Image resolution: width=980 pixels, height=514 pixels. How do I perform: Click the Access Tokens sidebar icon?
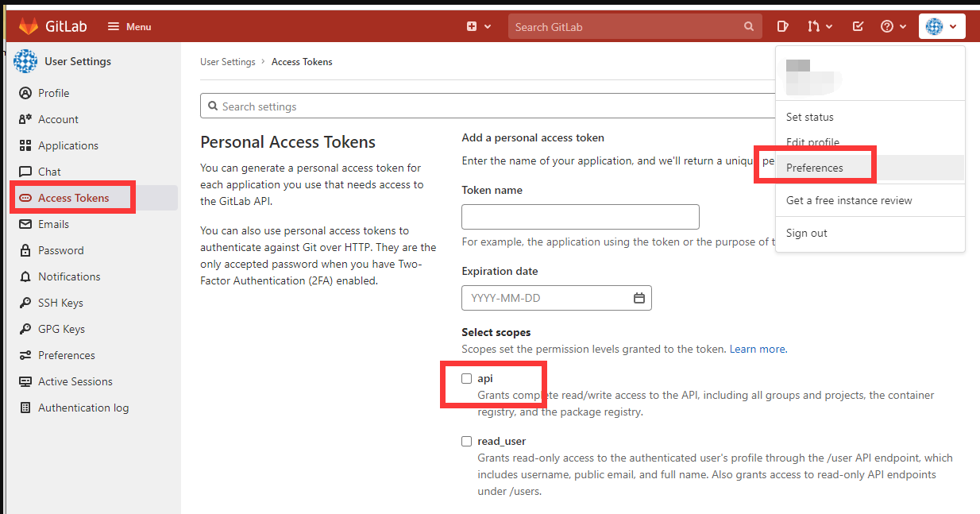pyautogui.click(x=25, y=198)
